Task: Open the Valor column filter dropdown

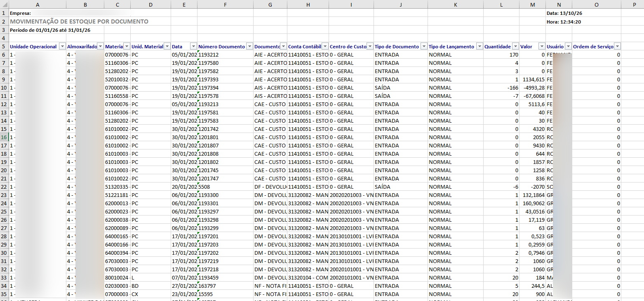Action: [542, 47]
